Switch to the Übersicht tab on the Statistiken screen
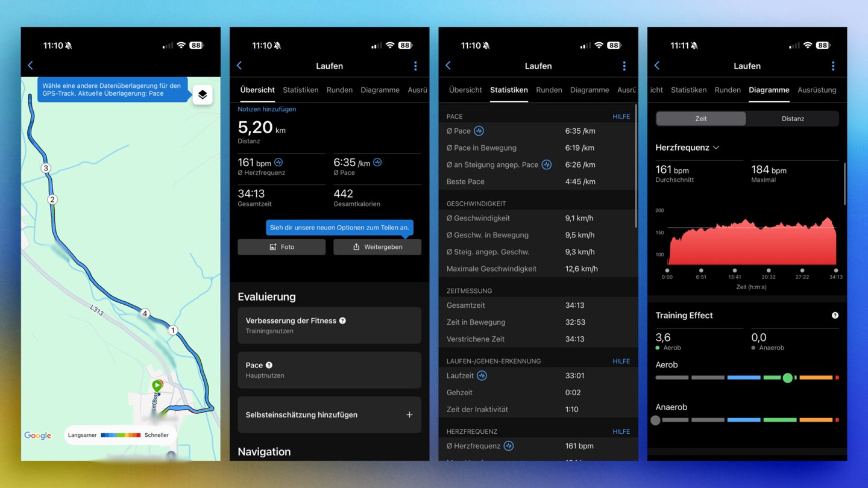 [465, 90]
